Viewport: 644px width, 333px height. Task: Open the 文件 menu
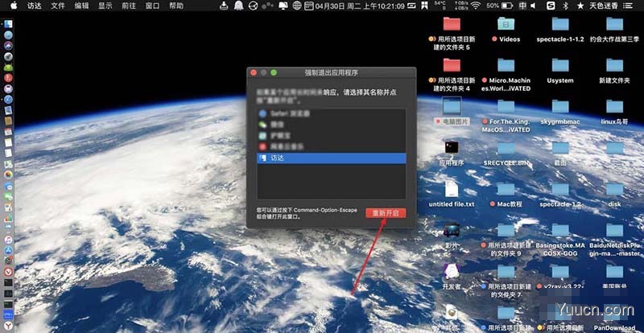58,6
